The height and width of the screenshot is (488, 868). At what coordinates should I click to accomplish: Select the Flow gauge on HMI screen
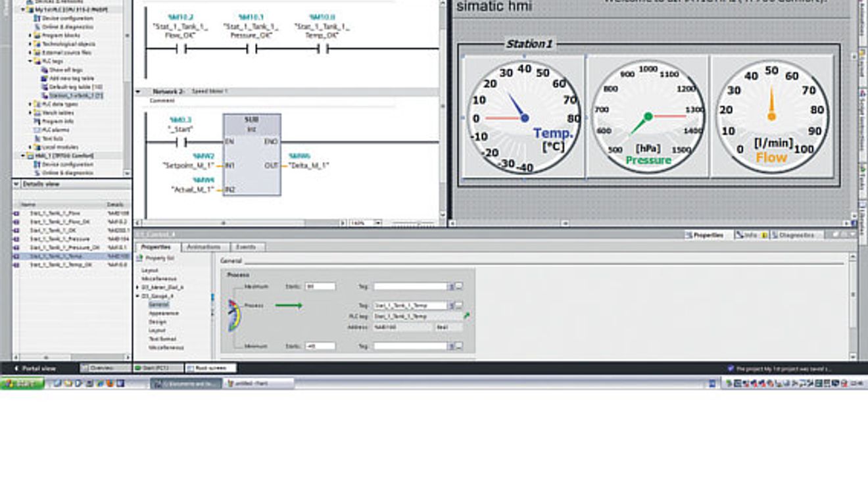(x=772, y=117)
